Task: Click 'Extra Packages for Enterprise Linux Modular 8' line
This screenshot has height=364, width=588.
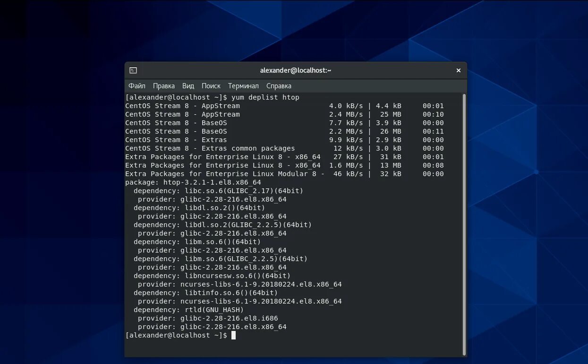Action: pos(284,174)
